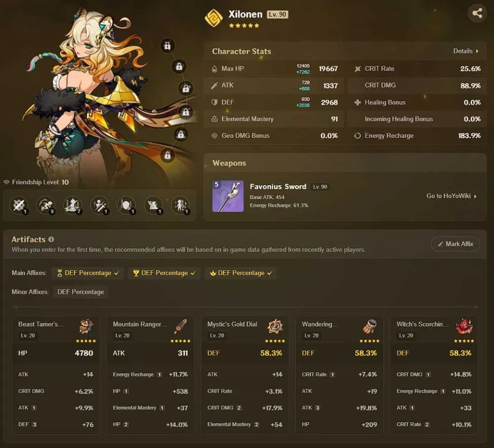Toggle the goblet DEF Percentage main affix
This screenshot has height=448, width=494.
point(164,273)
